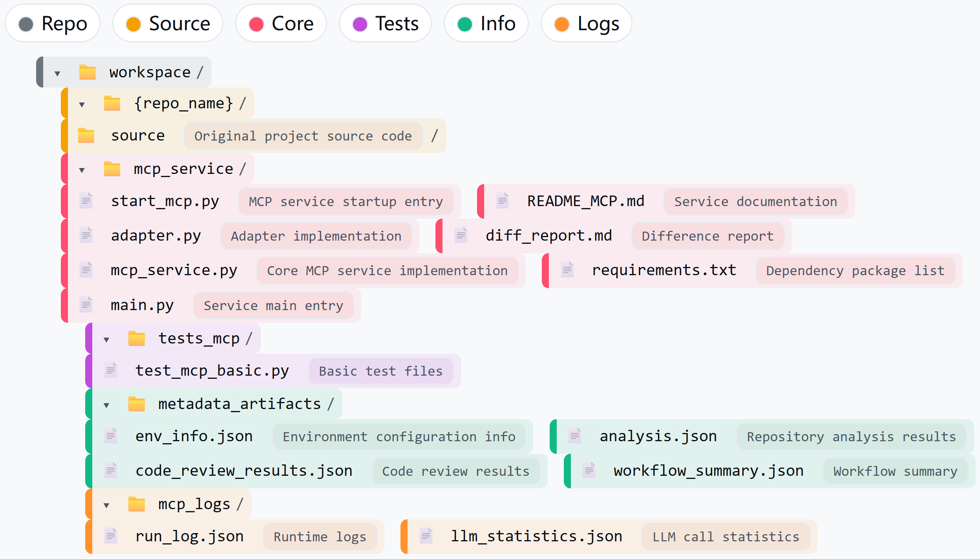Collapse the mcp_service folder arrow
The width and height of the screenshot is (980, 559).
pyautogui.click(x=82, y=170)
